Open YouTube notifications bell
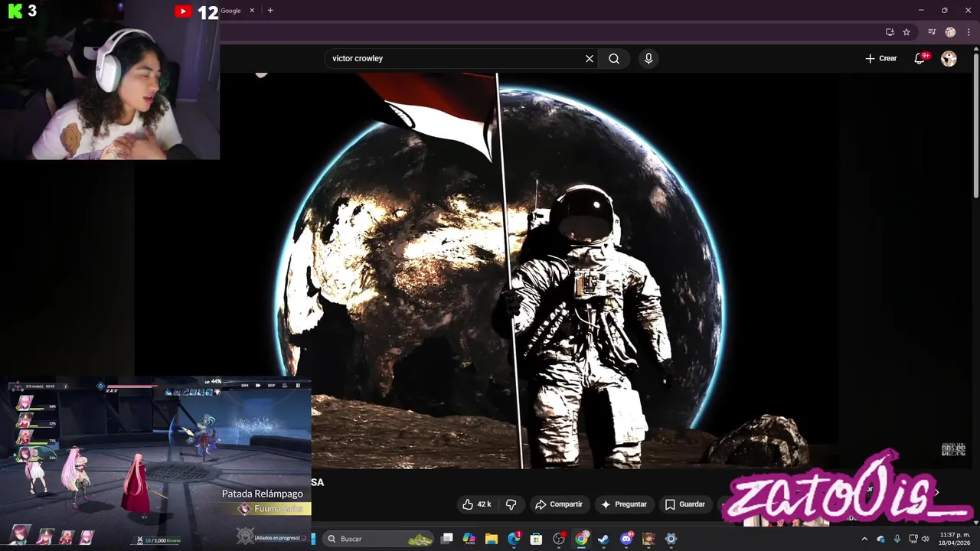The image size is (980, 551). 920,58
